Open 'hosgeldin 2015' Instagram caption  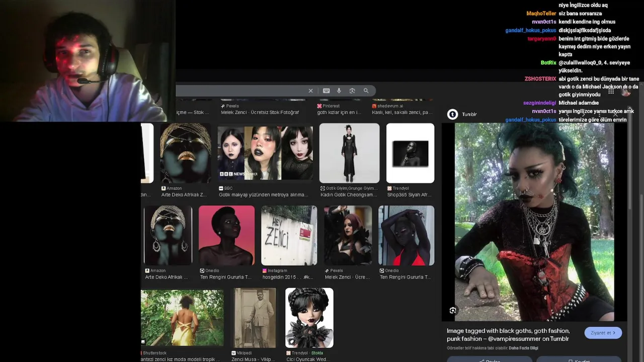(288, 277)
